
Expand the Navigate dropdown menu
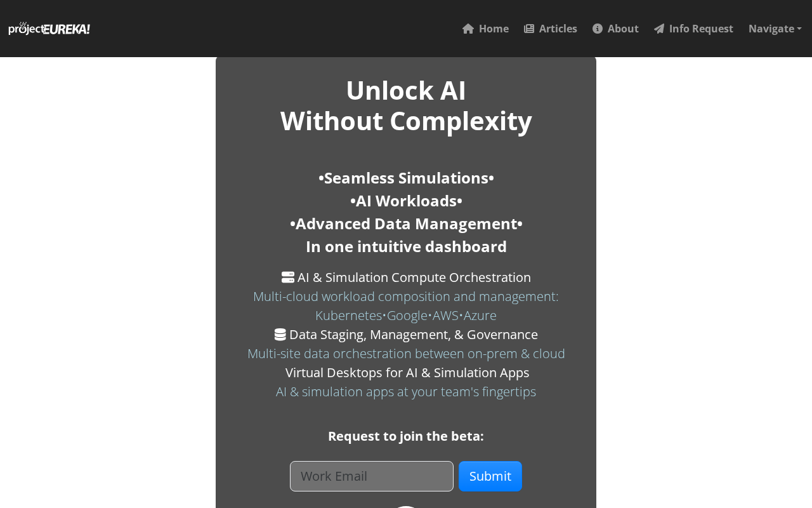[775, 29]
